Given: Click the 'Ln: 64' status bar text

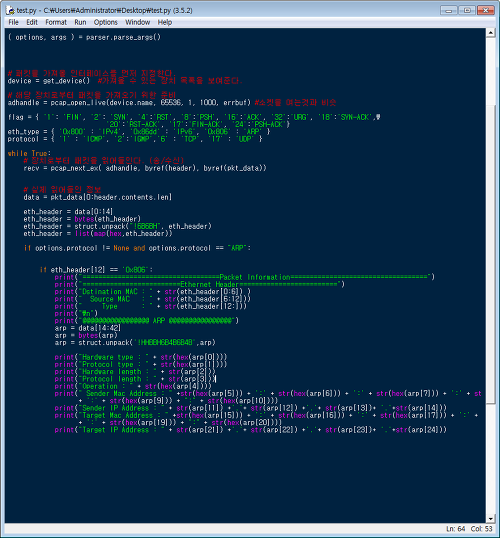Looking at the screenshot, I should 455,529.
